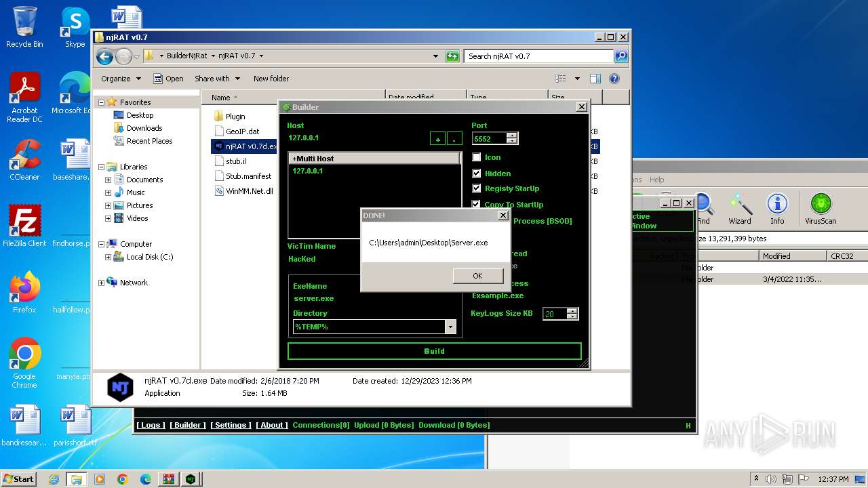Click the Search njRAT v0.7 box
868x488 pixels.
coord(539,56)
